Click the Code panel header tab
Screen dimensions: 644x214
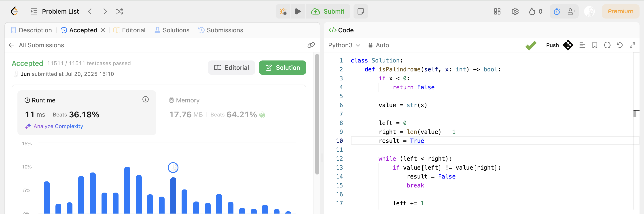pos(341,30)
